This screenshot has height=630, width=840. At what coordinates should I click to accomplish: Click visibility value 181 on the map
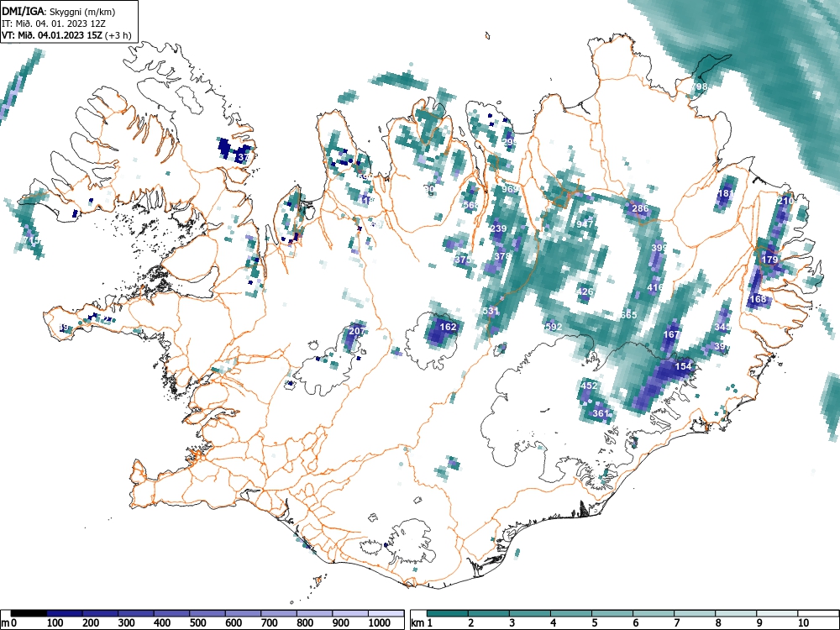click(726, 193)
